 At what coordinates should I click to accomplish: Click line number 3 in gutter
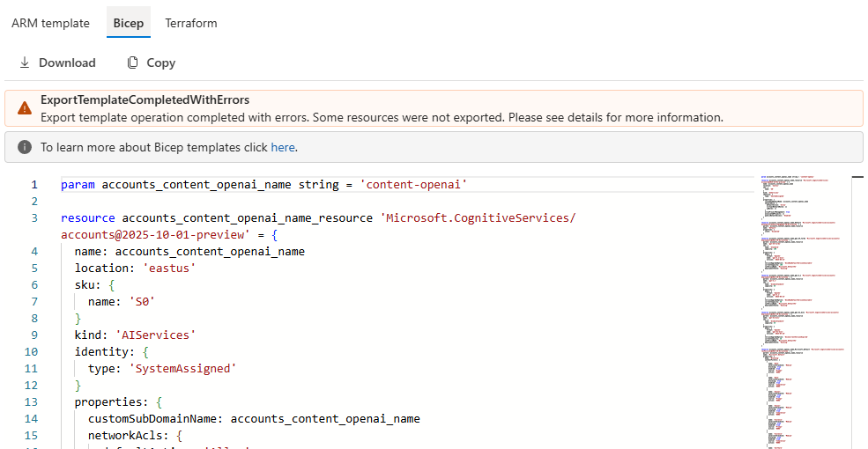(x=34, y=217)
